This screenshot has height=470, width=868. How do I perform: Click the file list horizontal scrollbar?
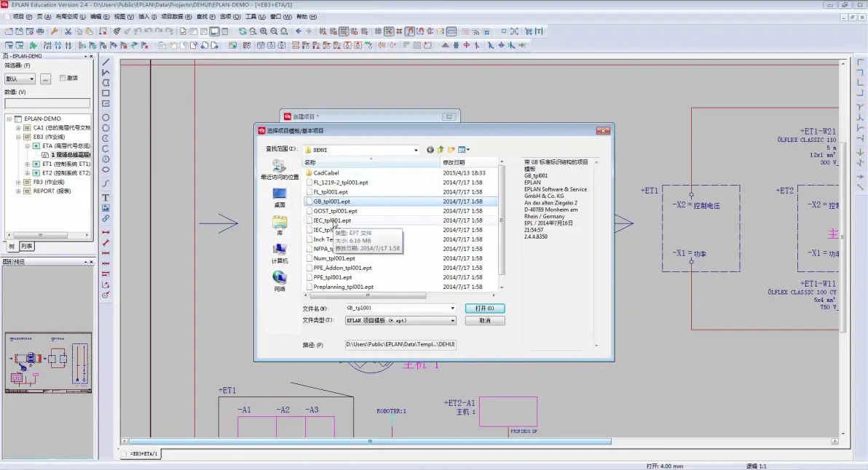point(368,295)
